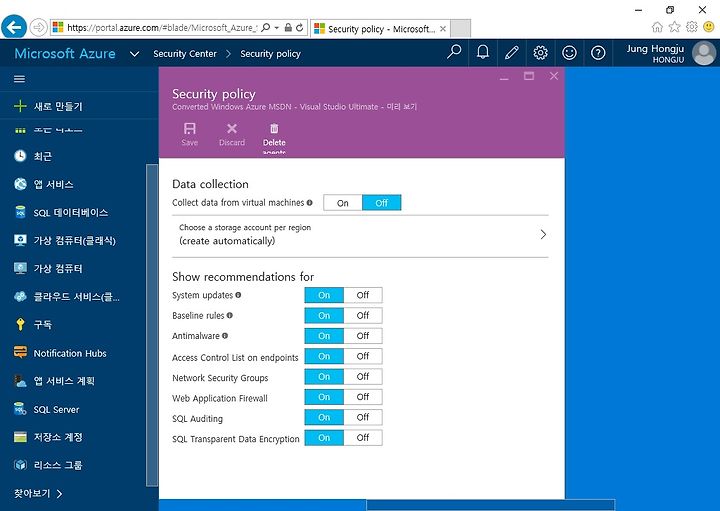Image resolution: width=720 pixels, height=511 pixels.
Task: Toggle the hamburger menu in sidebar
Action: pyautogui.click(x=19, y=79)
